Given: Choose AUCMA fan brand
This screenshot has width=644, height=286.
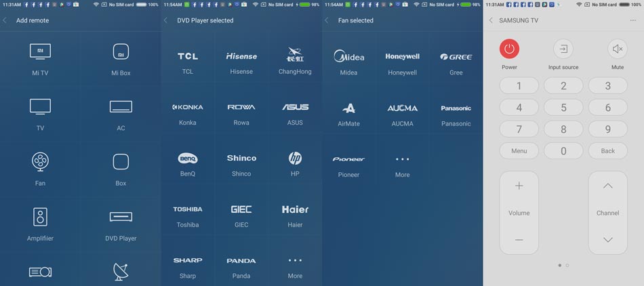Looking at the screenshot, I should 403,108.
